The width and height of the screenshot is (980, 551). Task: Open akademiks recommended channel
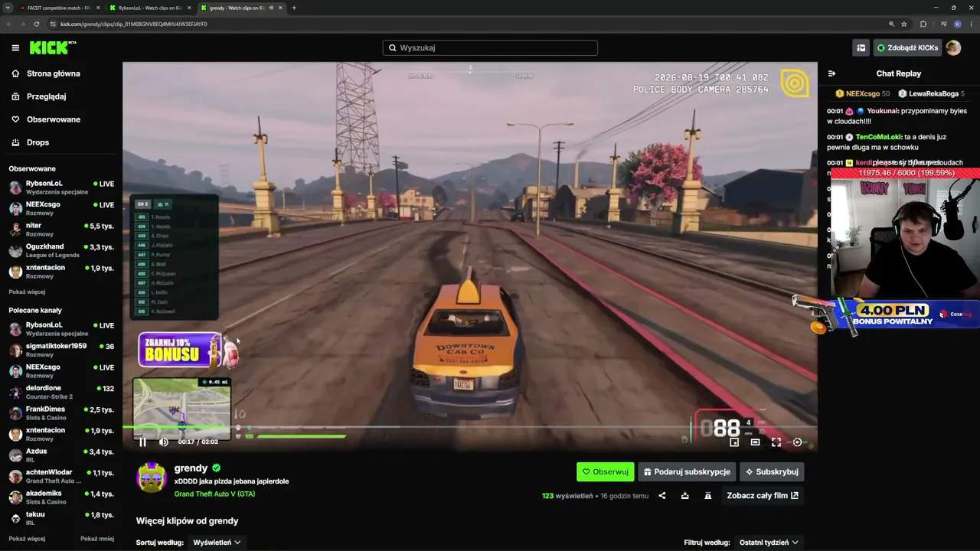61,497
